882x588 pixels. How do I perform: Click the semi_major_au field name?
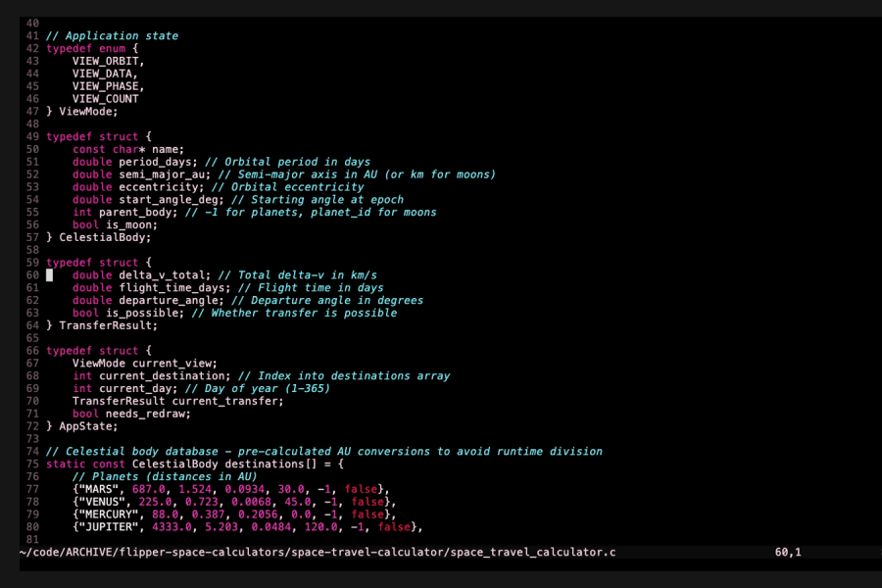[162, 174]
